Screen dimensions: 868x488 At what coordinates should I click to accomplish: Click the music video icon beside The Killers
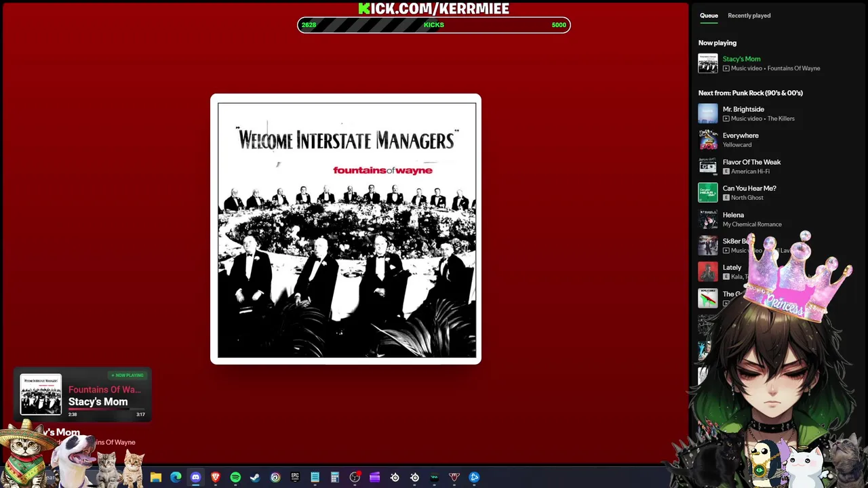coord(726,119)
